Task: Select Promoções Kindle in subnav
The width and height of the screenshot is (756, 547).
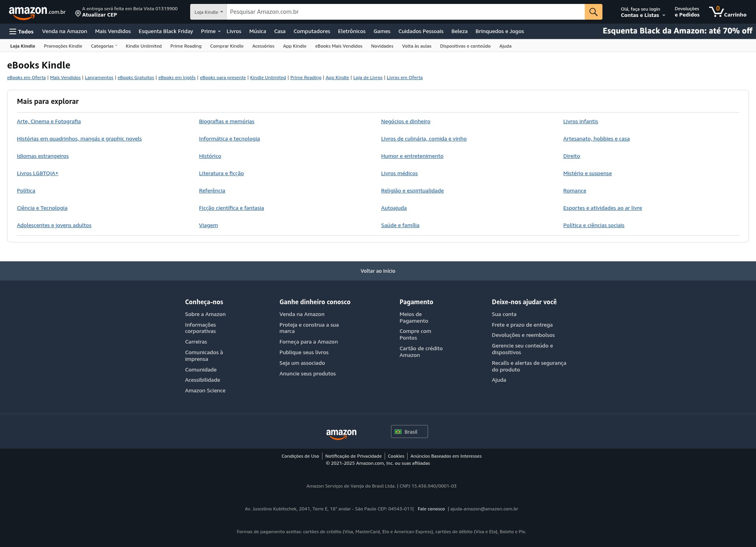Action: [x=63, y=46]
